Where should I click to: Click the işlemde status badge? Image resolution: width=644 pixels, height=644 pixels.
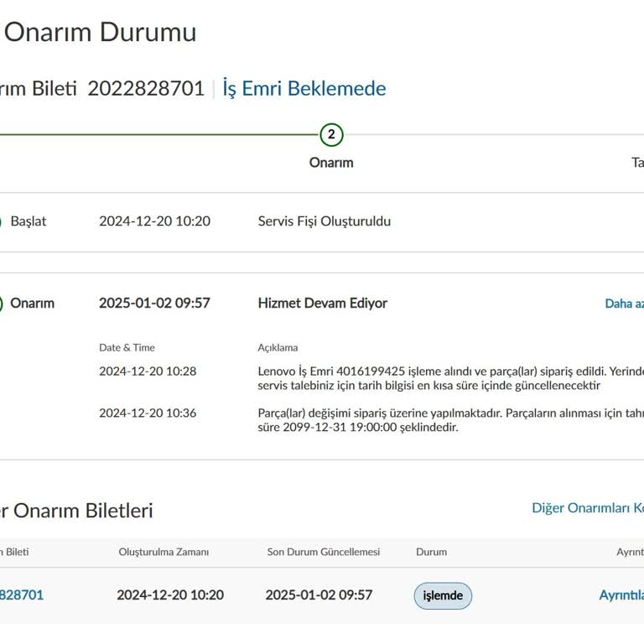tap(443, 595)
